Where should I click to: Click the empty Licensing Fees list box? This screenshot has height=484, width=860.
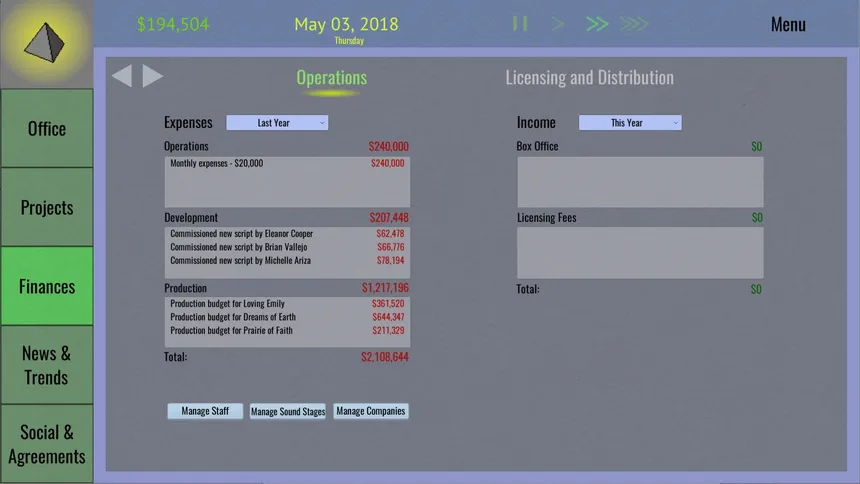tap(640, 253)
